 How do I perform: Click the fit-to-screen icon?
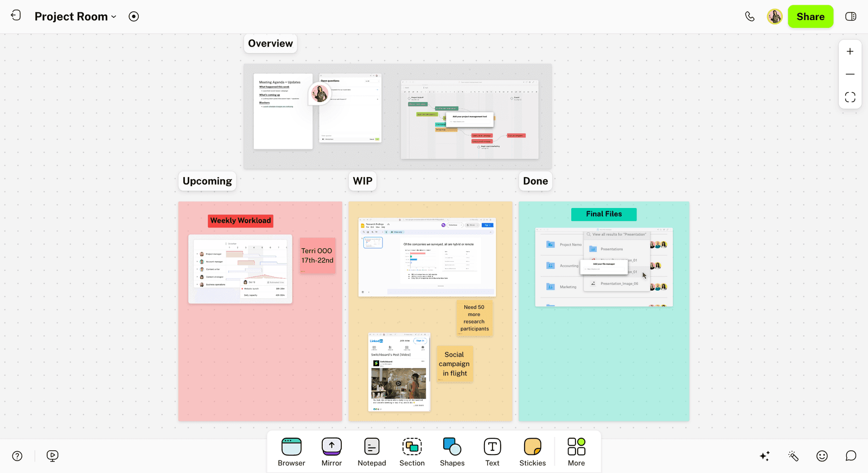[850, 97]
